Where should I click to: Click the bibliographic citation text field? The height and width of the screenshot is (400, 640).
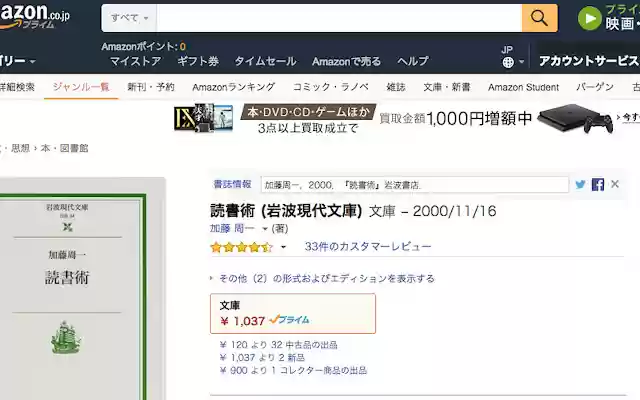[415, 185]
